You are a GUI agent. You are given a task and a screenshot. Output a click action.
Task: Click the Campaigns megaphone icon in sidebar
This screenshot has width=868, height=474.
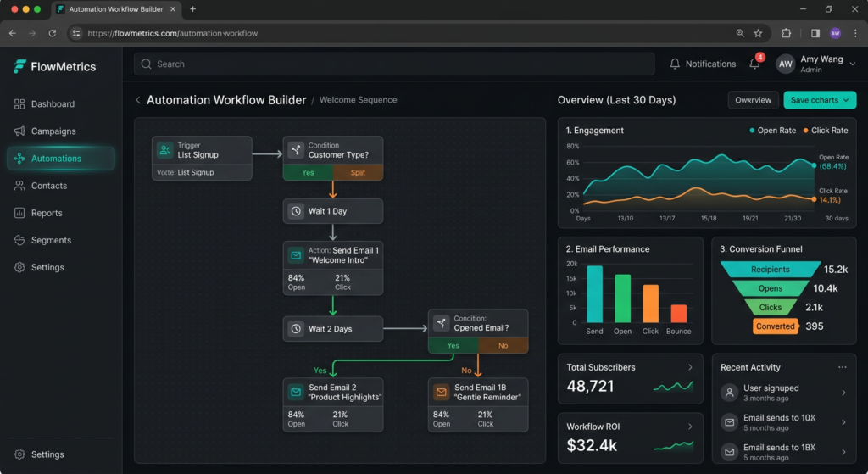19,131
